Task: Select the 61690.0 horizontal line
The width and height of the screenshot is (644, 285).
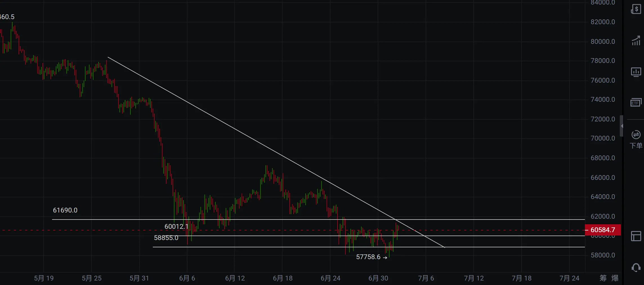Action: point(318,219)
